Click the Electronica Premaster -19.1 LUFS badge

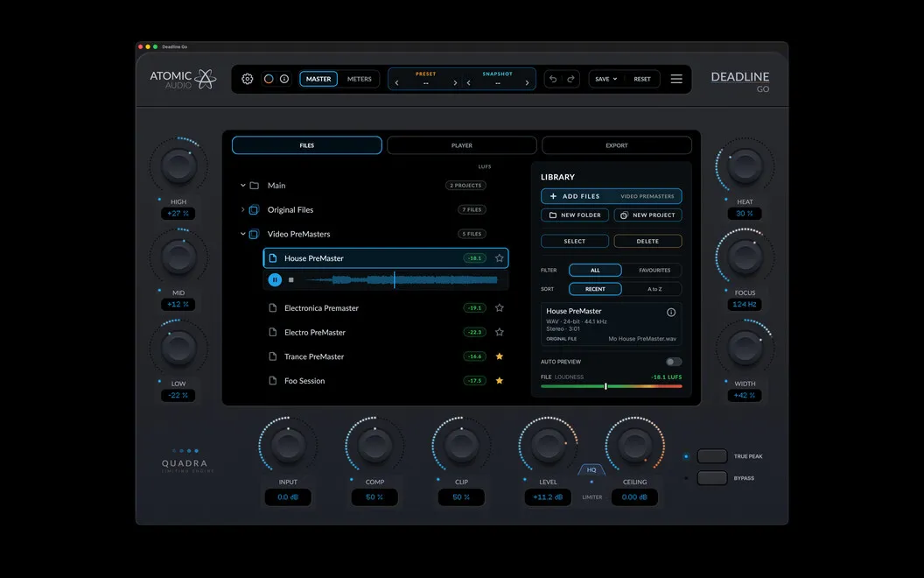click(x=474, y=308)
